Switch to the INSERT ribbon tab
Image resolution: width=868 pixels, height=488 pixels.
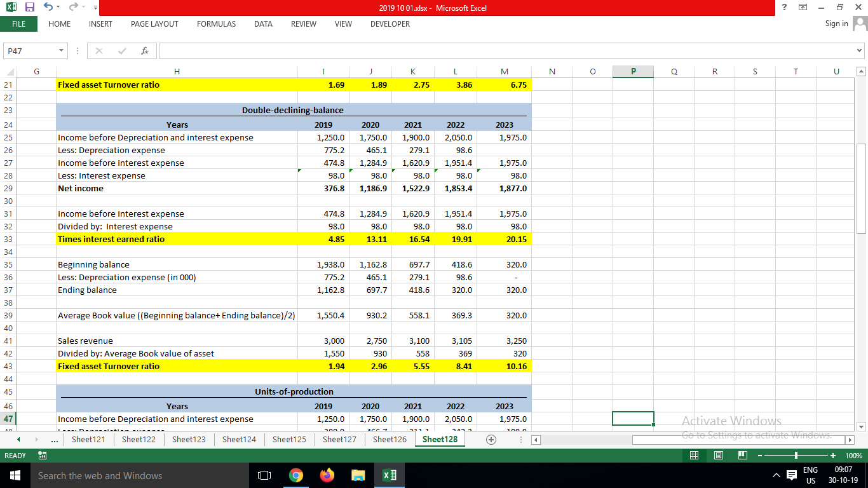tap(100, 24)
